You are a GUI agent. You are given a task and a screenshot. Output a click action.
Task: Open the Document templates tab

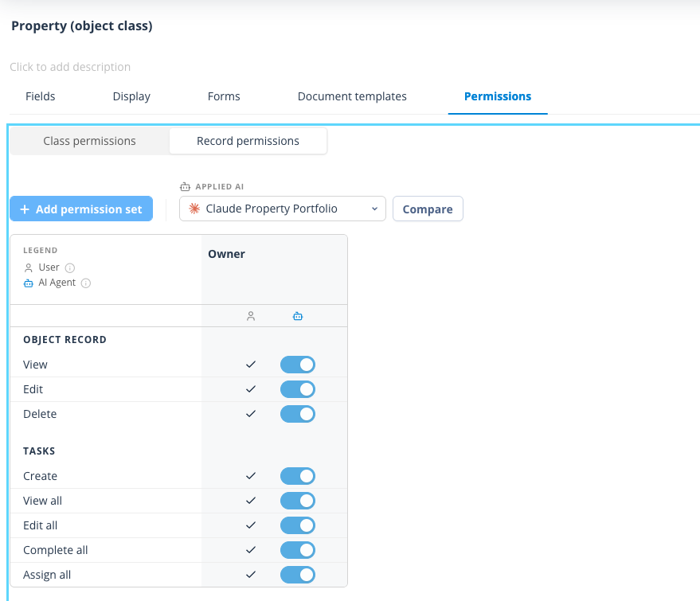tap(352, 96)
